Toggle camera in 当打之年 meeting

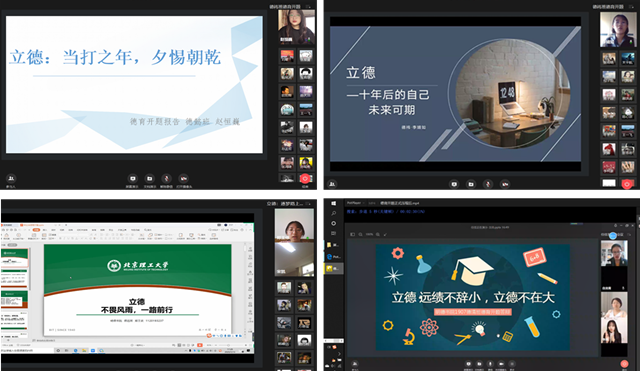click(x=184, y=178)
